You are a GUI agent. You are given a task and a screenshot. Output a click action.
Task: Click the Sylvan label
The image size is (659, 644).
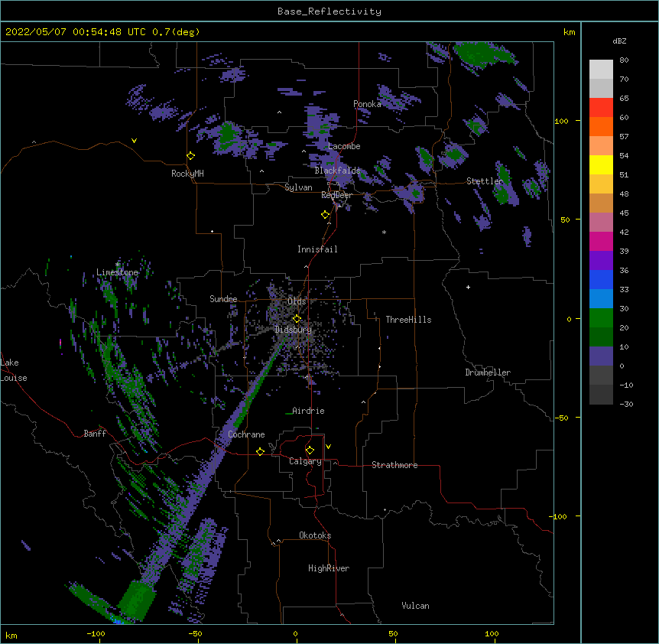tap(298, 187)
